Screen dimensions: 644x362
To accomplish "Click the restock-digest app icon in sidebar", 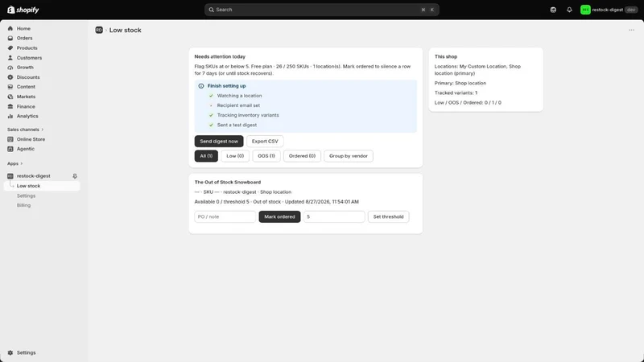I will pos(10,176).
